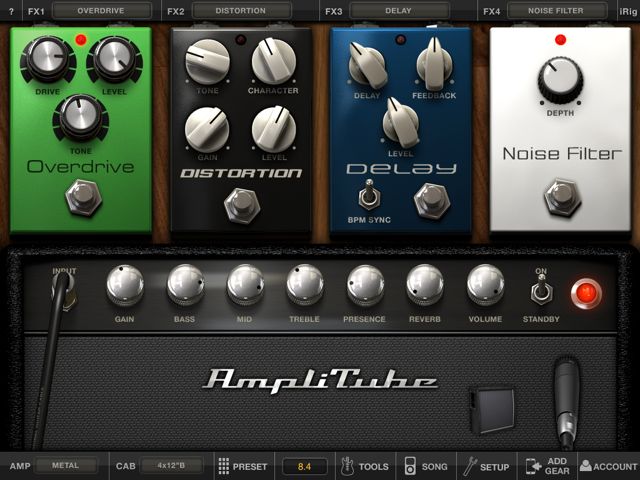640x480 pixels.
Task: Adjust the Overdrive LEVEL knob
Action: (114, 60)
